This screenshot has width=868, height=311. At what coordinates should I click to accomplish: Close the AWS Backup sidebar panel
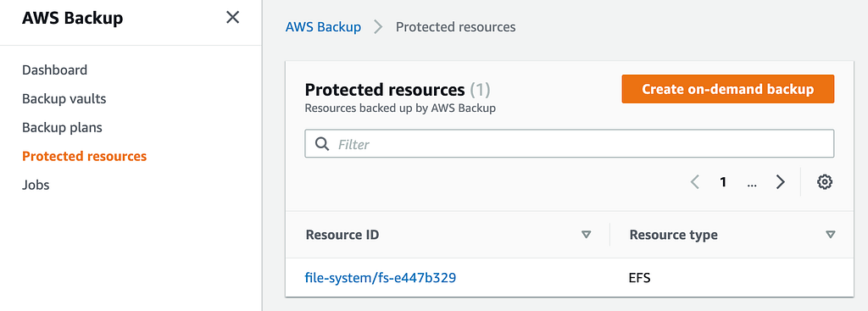coord(232,18)
